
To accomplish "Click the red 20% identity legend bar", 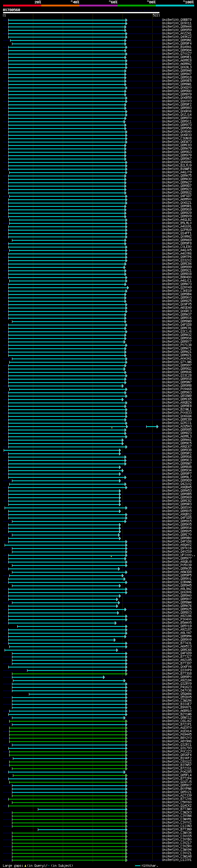I will pyautogui.click(x=22, y=6).
